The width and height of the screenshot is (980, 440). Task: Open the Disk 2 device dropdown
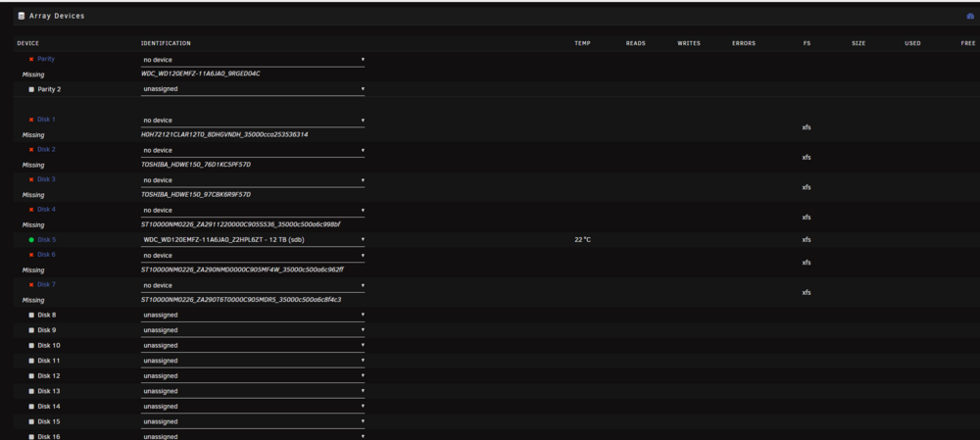[x=253, y=150]
